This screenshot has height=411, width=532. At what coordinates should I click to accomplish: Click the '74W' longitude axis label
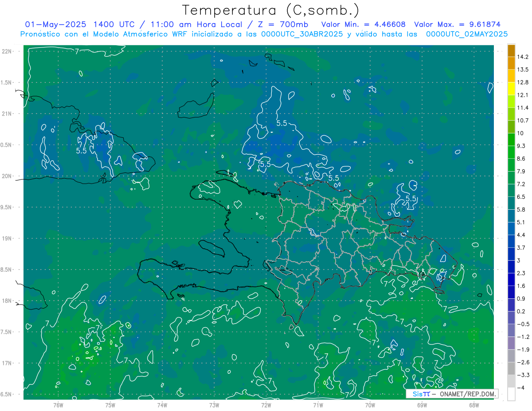click(162, 405)
